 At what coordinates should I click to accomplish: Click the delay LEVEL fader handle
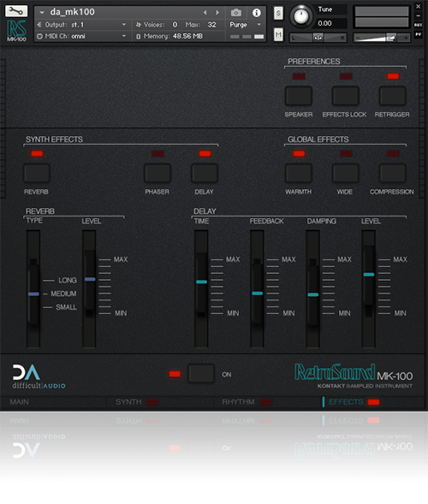369,275
